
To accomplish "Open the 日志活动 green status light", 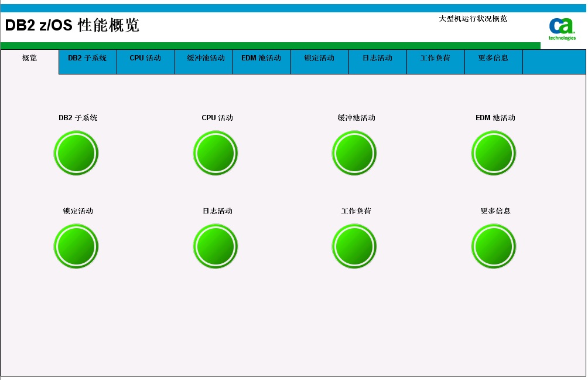I will pos(216,246).
